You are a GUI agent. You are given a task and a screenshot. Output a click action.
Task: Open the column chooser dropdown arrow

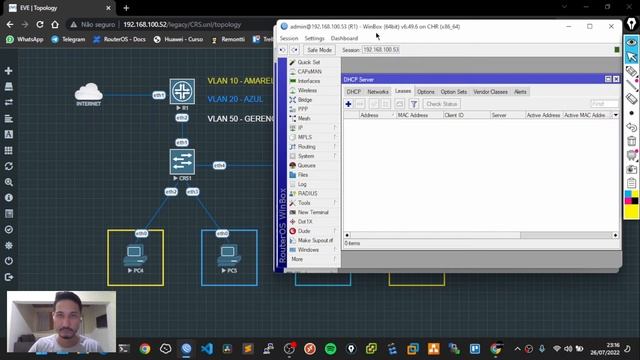coord(616,116)
